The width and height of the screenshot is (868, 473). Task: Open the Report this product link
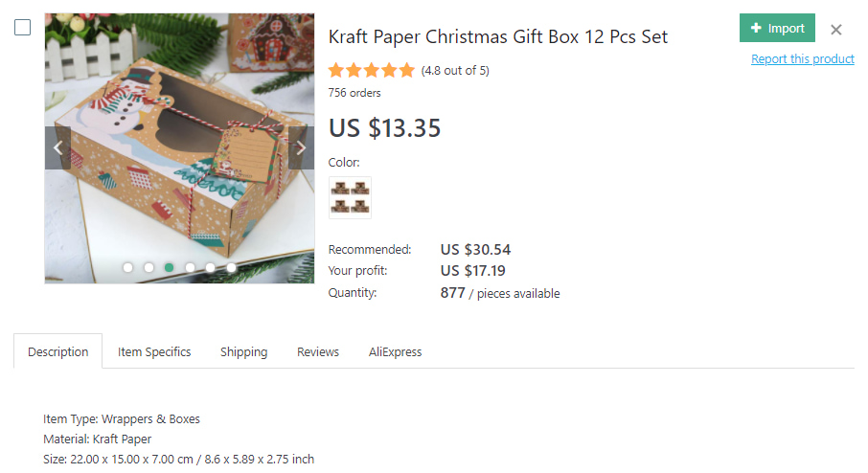coord(802,59)
